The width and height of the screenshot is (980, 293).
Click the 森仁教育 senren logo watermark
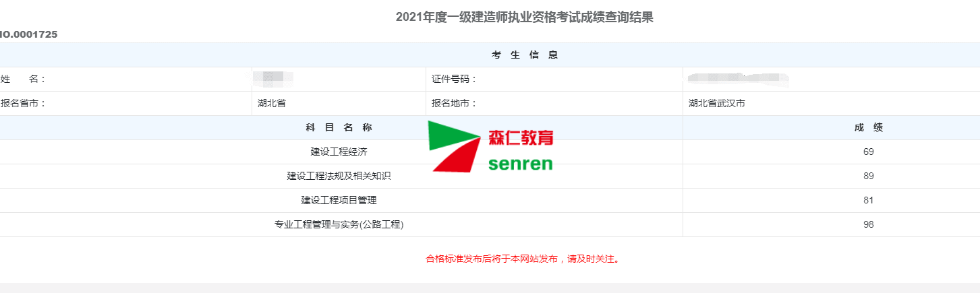tap(491, 146)
